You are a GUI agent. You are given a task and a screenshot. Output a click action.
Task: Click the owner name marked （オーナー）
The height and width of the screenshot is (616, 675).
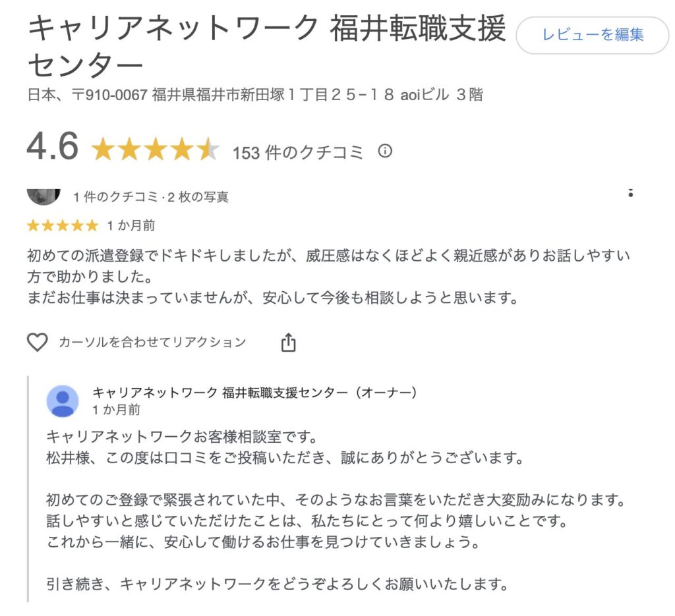254,393
